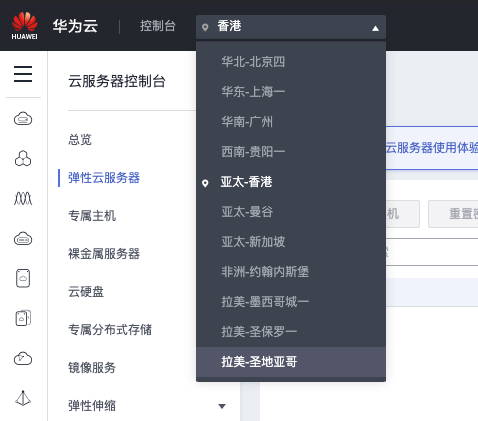Viewport: 478px width, 421px height.
Task: Click the 云服务器使用体验 banner link
Action: [432, 148]
